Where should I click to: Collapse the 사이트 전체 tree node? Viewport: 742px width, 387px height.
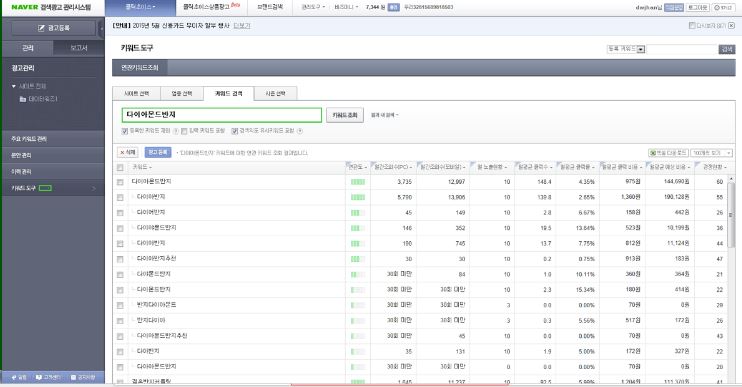coord(14,87)
